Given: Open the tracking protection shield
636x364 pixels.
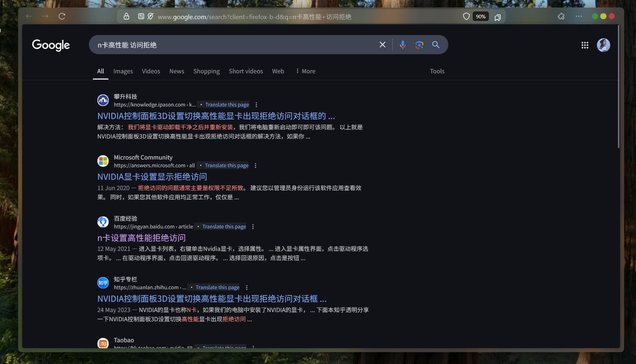Looking at the screenshot, I should (466, 16).
